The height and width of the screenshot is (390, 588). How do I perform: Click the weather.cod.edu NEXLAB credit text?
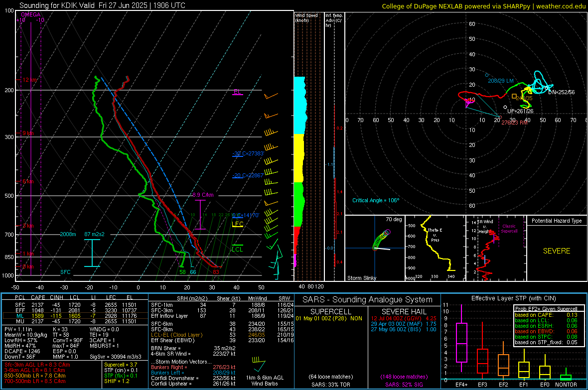coord(483,6)
